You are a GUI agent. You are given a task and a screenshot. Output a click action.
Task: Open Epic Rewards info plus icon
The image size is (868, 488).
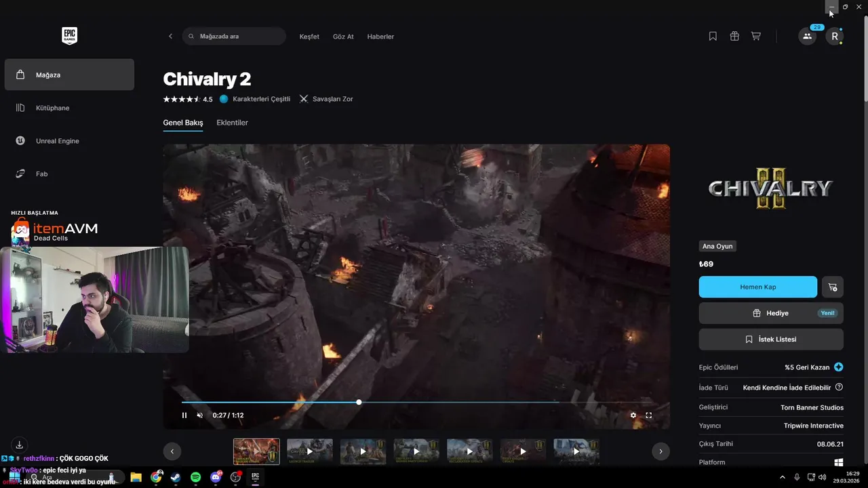[x=839, y=367]
